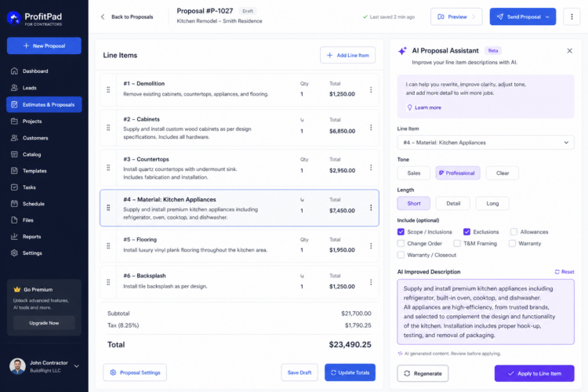Click Apply to Line Item button
The image size is (588, 392).
tap(534, 373)
